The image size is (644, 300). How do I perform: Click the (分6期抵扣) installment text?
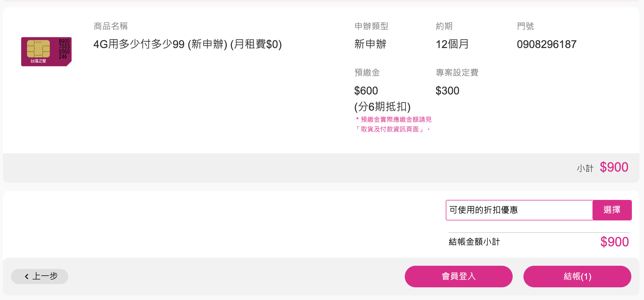(382, 107)
